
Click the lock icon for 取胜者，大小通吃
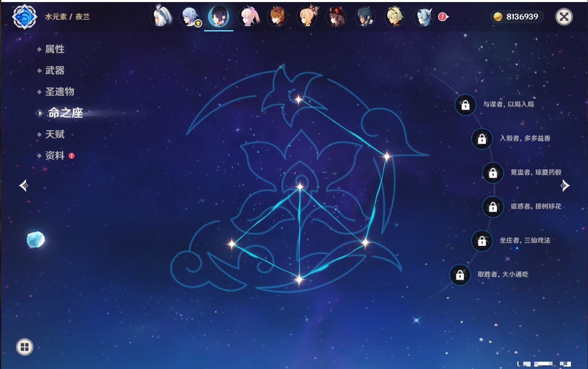click(x=460, y=275)
